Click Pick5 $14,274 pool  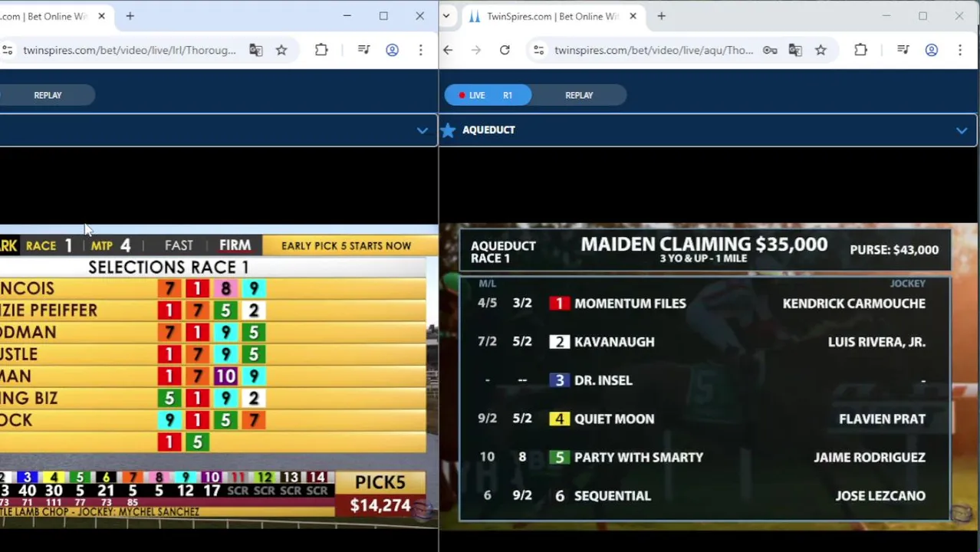pos(380,493)
